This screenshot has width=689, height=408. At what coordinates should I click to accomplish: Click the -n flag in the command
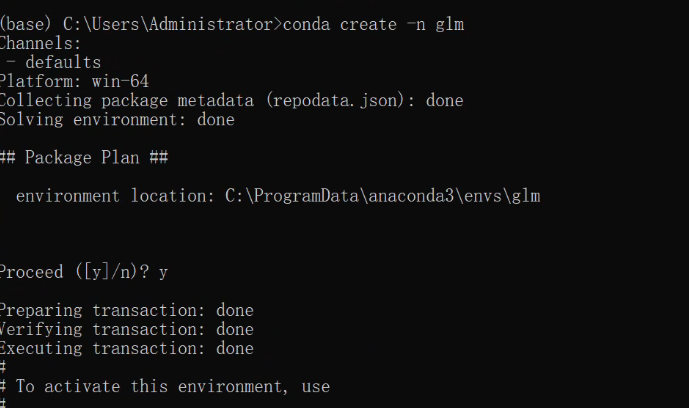click(x=416, y=25)
